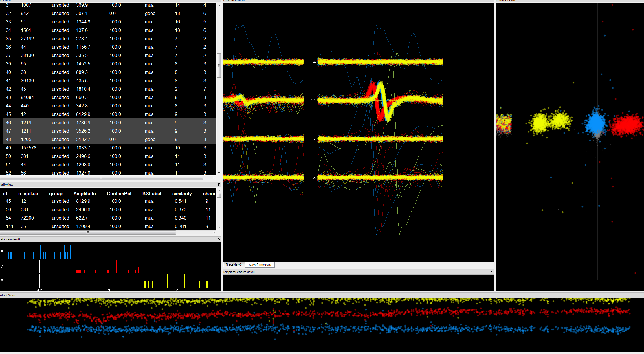This screenshot has height=354, width=644.
Task: Sort similarity table by n_spikes header
Action: click(x=28, y=194)
